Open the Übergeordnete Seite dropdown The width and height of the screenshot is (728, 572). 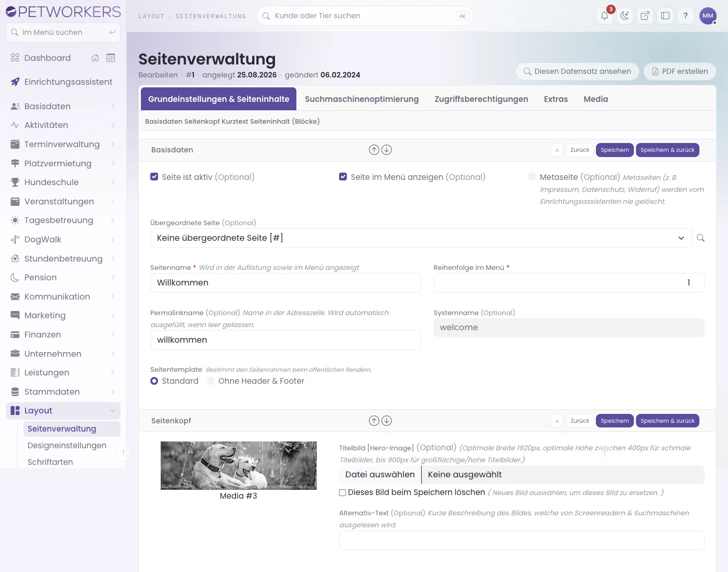pos(421,238)
